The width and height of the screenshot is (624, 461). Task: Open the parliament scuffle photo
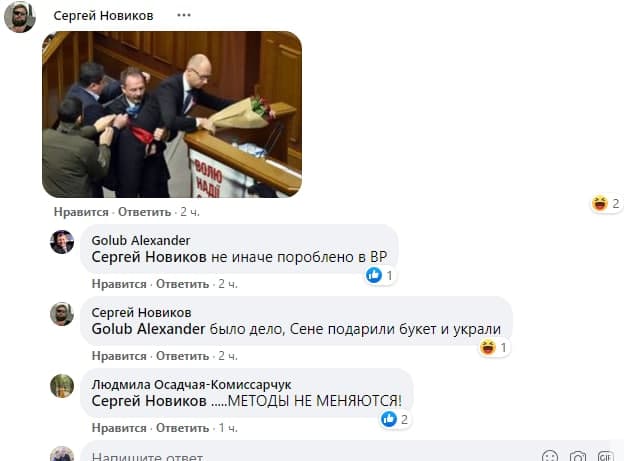(172, 114)
